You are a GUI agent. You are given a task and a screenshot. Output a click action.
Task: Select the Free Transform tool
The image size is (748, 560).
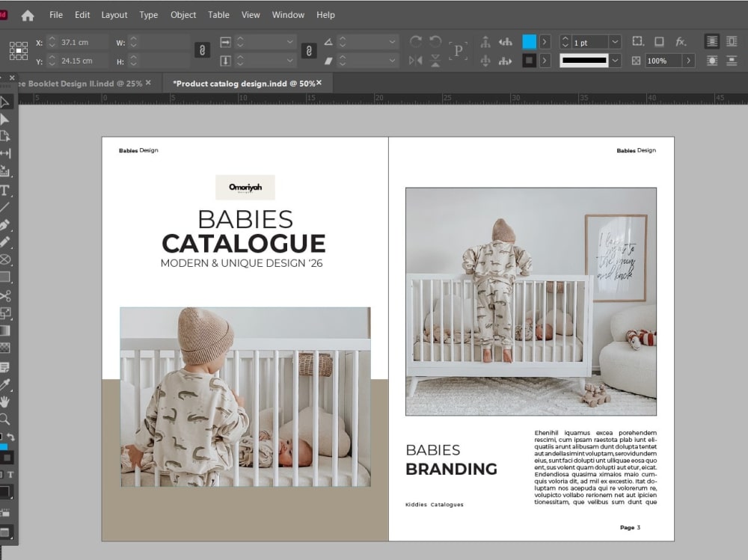4,313
